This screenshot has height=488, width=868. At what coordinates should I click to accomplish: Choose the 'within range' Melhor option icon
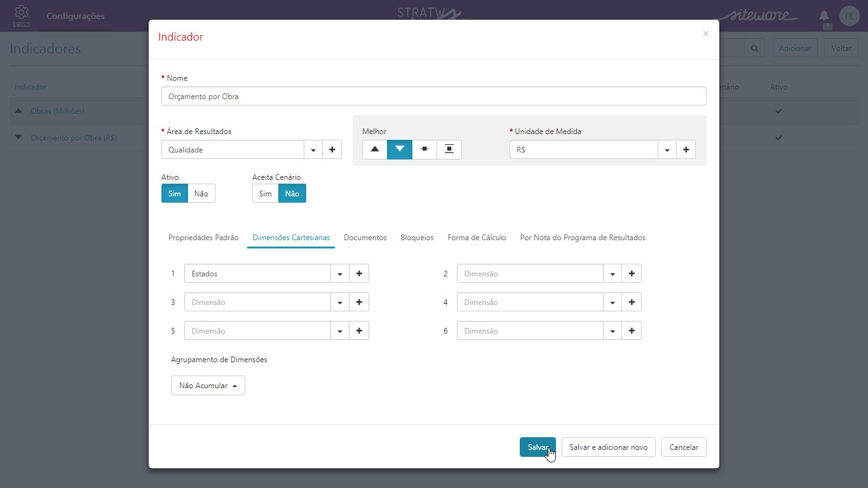coord(449,149)
